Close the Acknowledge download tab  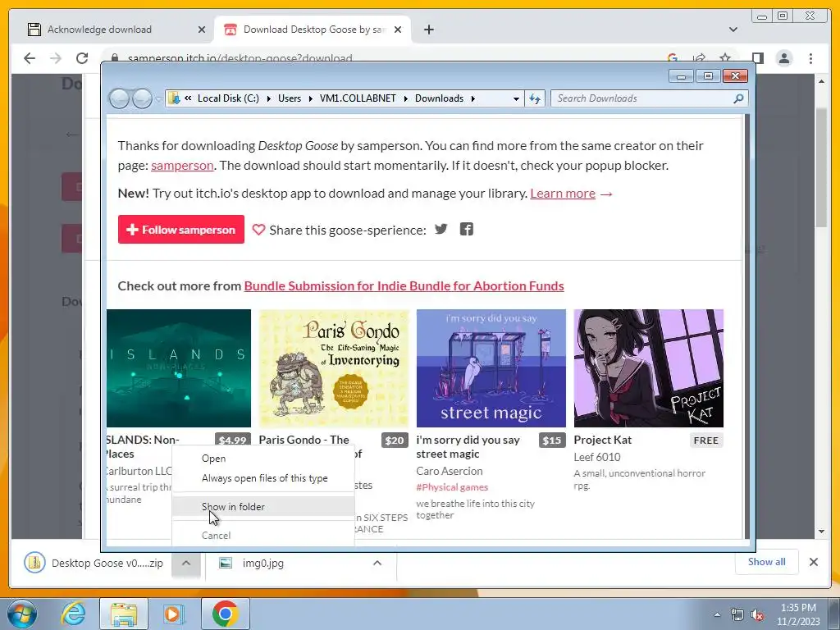pos(202,30)
